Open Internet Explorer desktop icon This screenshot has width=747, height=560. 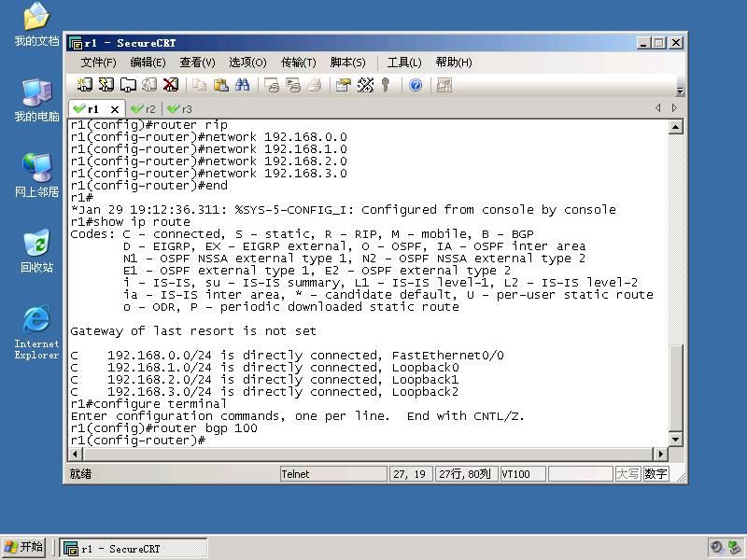click(x=36, y=332)
